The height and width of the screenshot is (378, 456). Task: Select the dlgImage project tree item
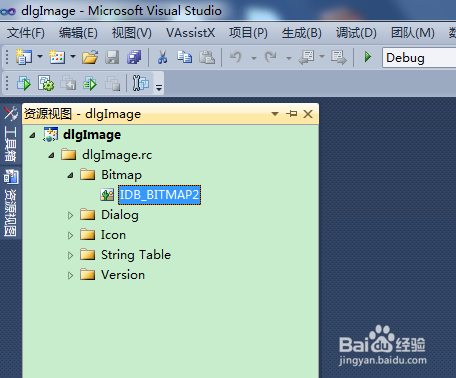92,135
